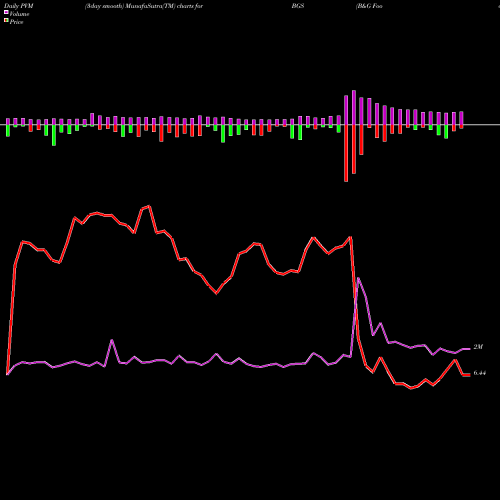Viewport: 500px width, 500px height.
Task: Click the '6.44' price value label
Action: tap(480, 373)
